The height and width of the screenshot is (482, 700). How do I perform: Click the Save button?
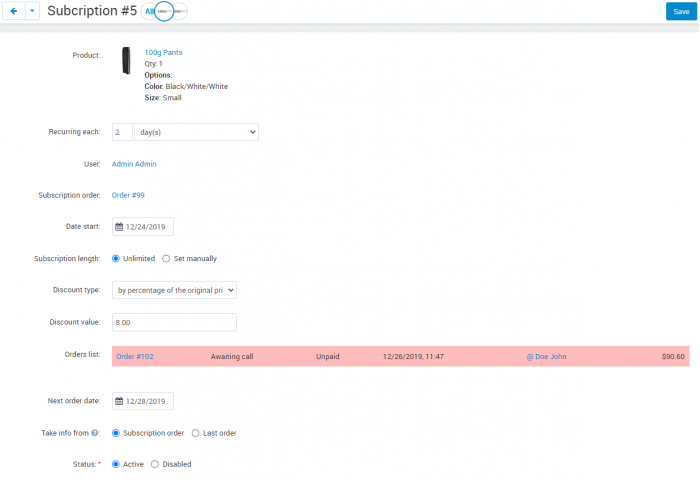pyautogui.click(x=681, y=12)
